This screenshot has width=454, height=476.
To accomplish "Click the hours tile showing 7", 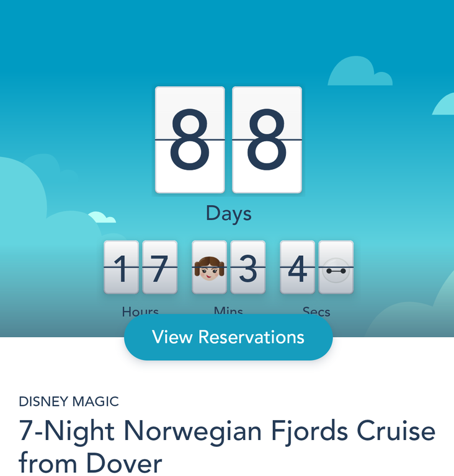I will pyautogui.click(x=160, y=267).
